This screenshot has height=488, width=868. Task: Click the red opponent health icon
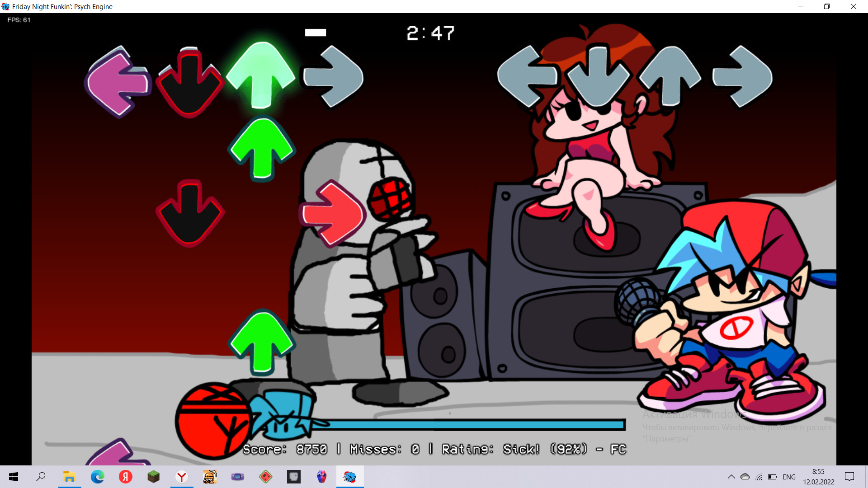212,421
